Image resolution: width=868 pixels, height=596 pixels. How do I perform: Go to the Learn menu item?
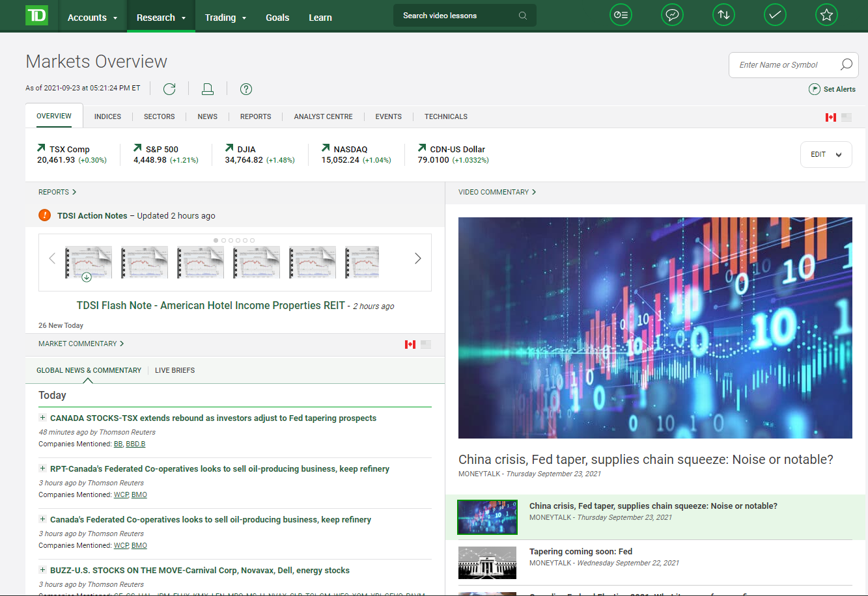click(x=320, y=18)
